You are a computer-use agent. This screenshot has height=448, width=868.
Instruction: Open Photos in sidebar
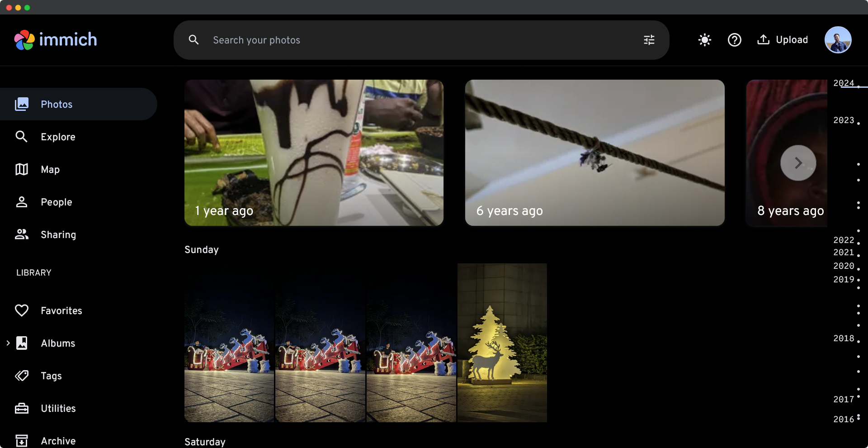79,104
